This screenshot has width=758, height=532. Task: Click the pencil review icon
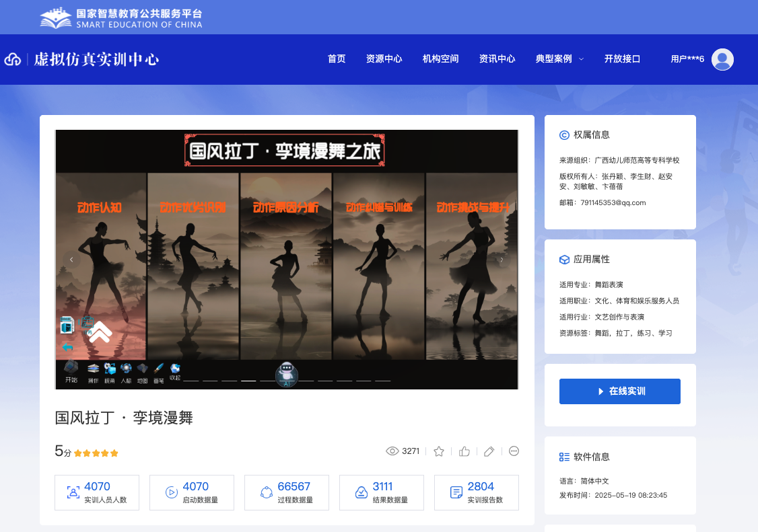[489, 451]
